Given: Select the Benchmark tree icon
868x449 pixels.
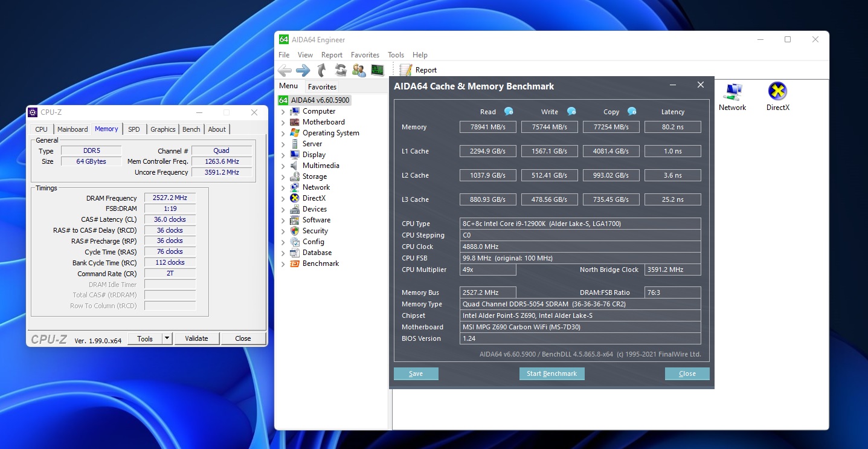Looking at the screenshot, I should coord(295,263).
